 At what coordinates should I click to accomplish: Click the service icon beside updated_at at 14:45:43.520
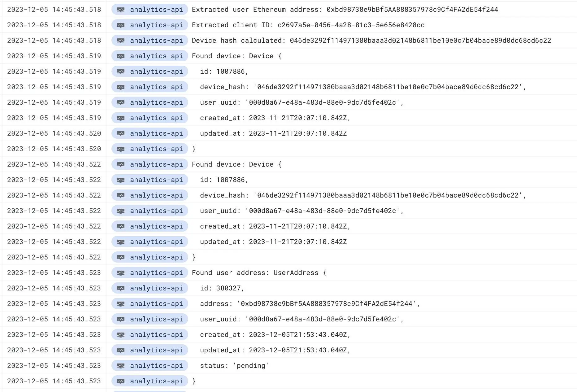point(121,133)
